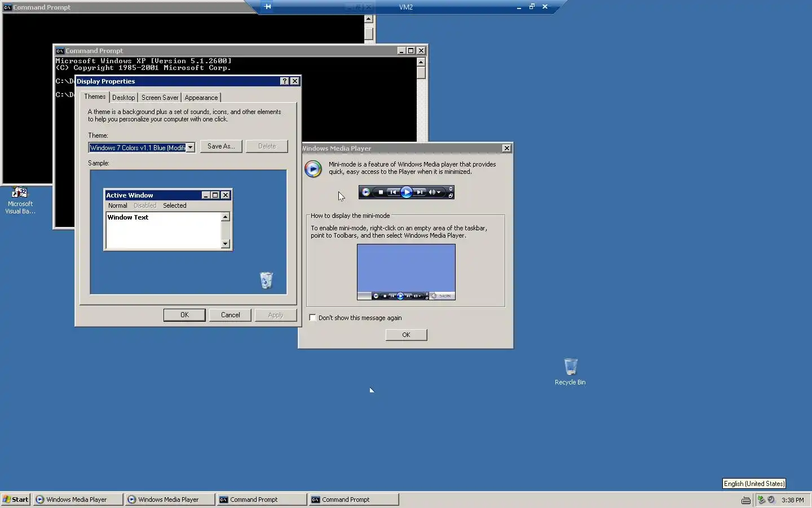Click the 'Window Text' sample text
The image size is (812, 508).
point(128,217)
